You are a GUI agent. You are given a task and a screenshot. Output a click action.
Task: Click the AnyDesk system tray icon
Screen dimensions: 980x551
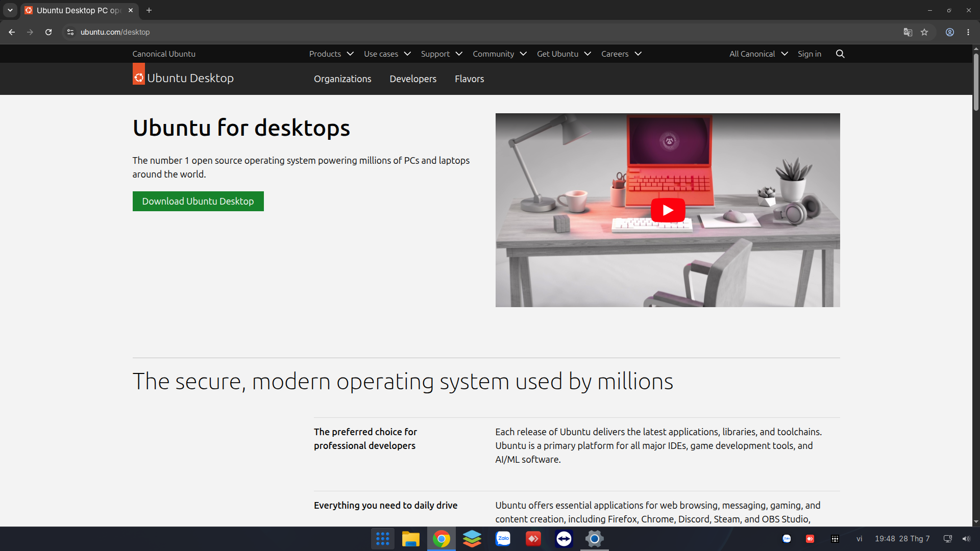(810, 539)
